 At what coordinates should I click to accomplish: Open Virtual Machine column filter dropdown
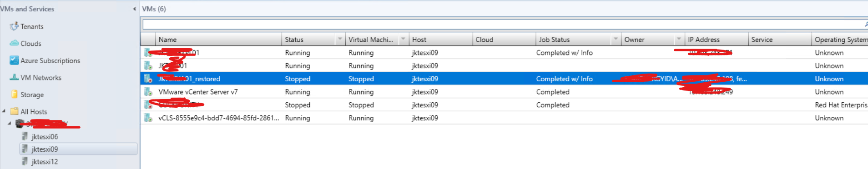coord(403,40)
